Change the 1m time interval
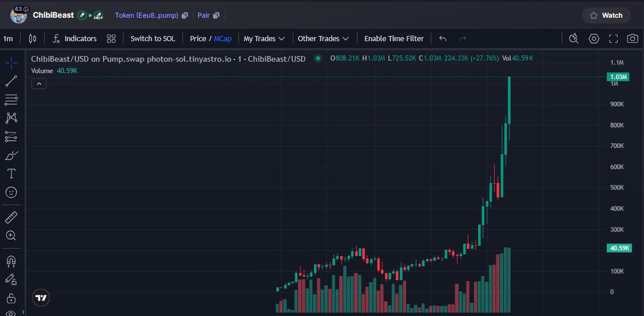Screen dimensions: 644x316 [x=8, y=39]
